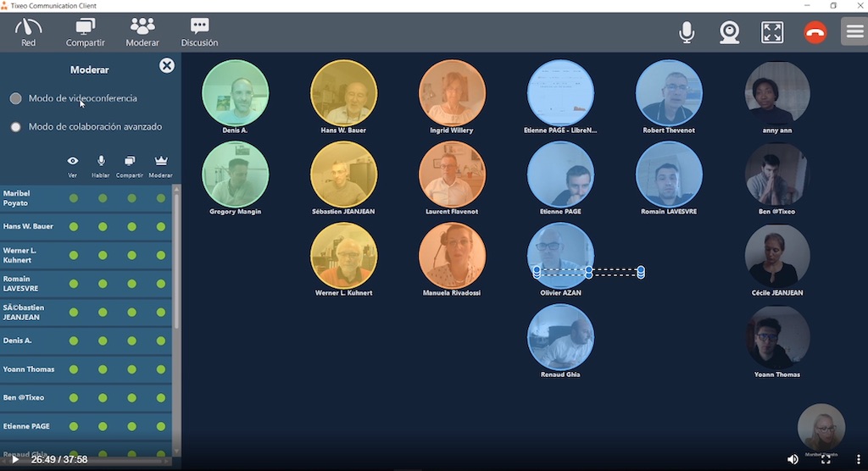868x471 pixels.
Task: Click the fullscreen expand arrows icon
Action: pos(772,32)
